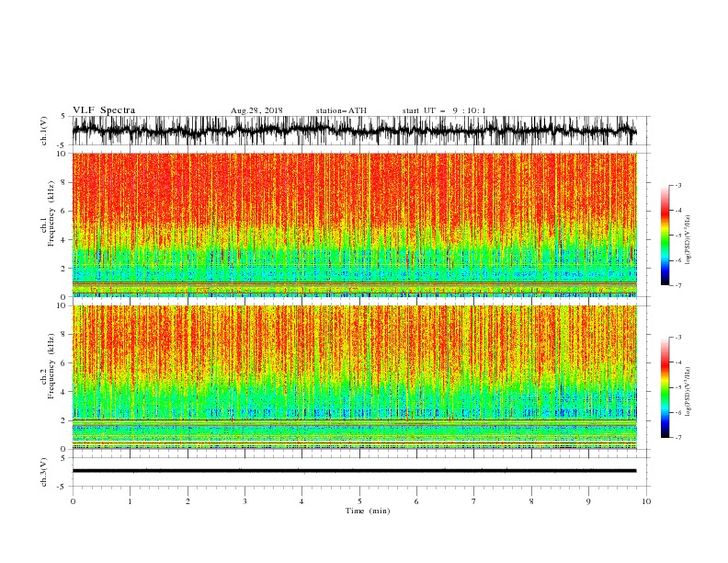Click the "4" kHz tick on ch.1 frequency axis

63,240
